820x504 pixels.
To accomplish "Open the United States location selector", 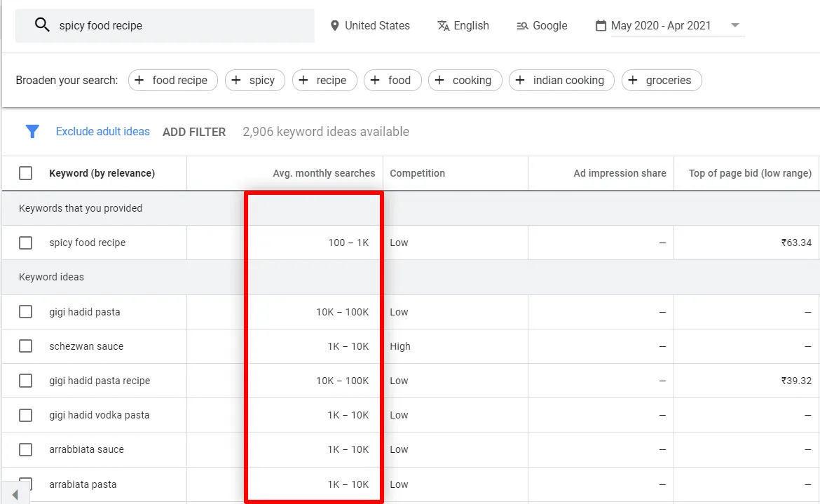I will click(x=377, y=25).
